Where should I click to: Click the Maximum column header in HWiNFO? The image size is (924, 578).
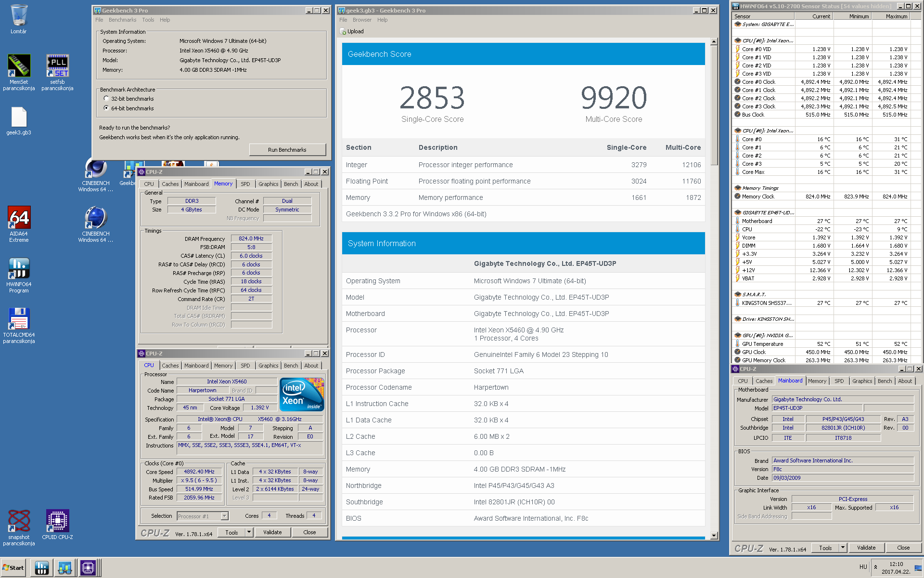tap(891, 16)
